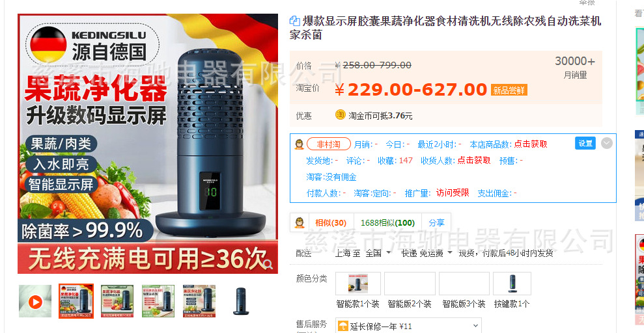Click the magnifier icon on main product image

[268, 263]
